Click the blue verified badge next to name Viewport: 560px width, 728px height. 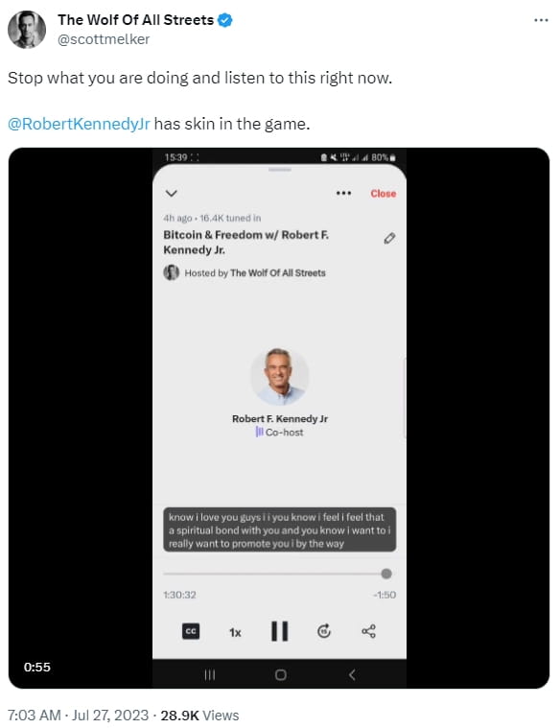[225, 20]
